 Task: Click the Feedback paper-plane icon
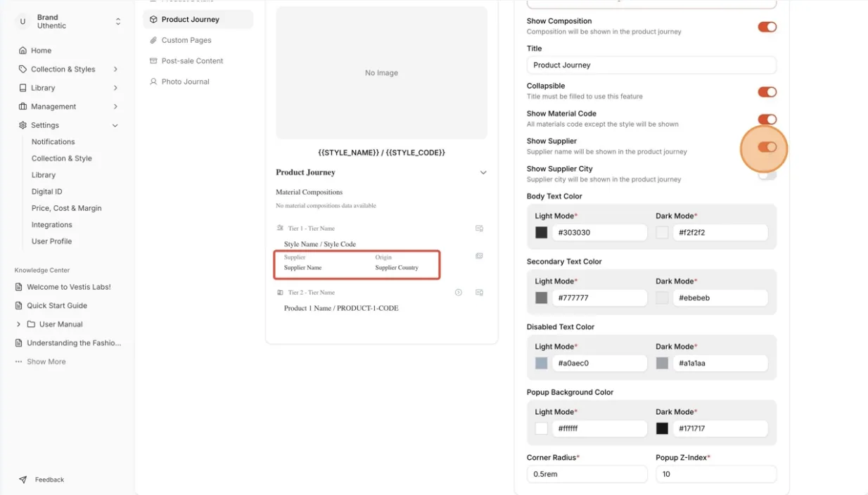pyautogui.click(x=23, y=480)
